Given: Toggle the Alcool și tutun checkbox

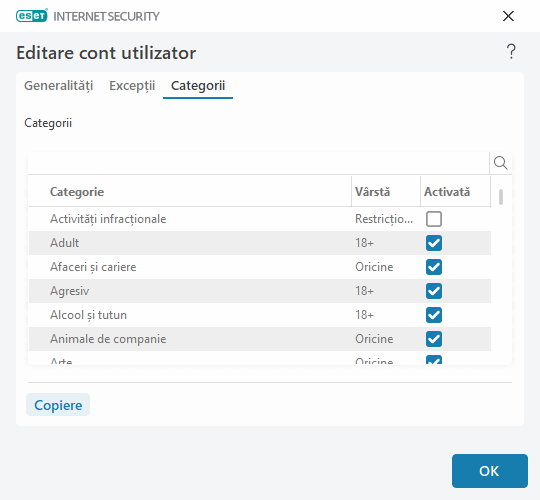Looking at the screenshot, I should coord(434,315).
